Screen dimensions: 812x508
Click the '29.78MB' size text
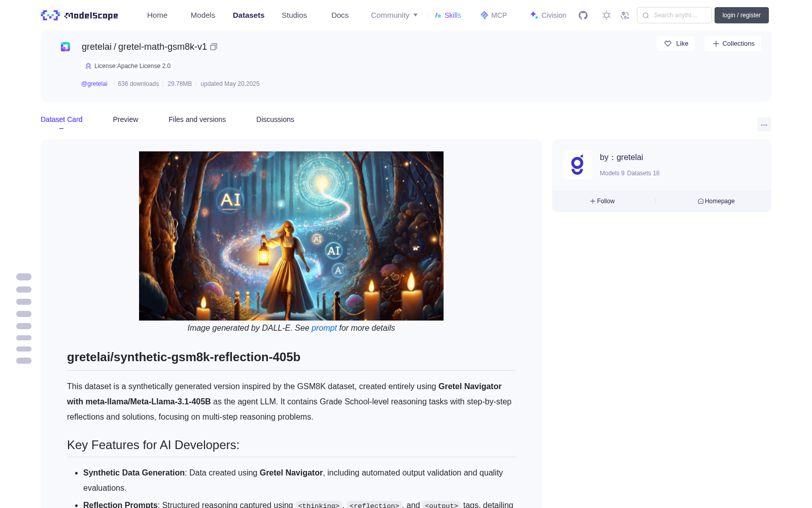click(180, 84)
